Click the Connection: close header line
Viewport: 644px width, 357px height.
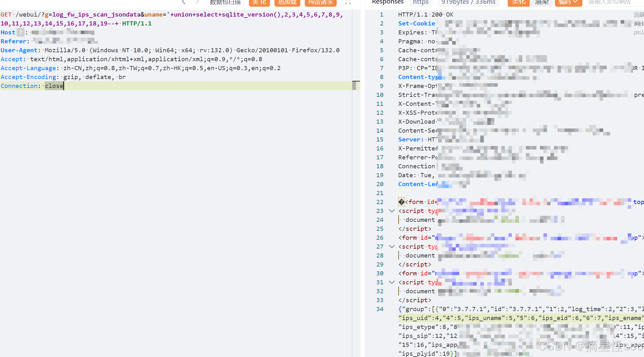[32, 86]
